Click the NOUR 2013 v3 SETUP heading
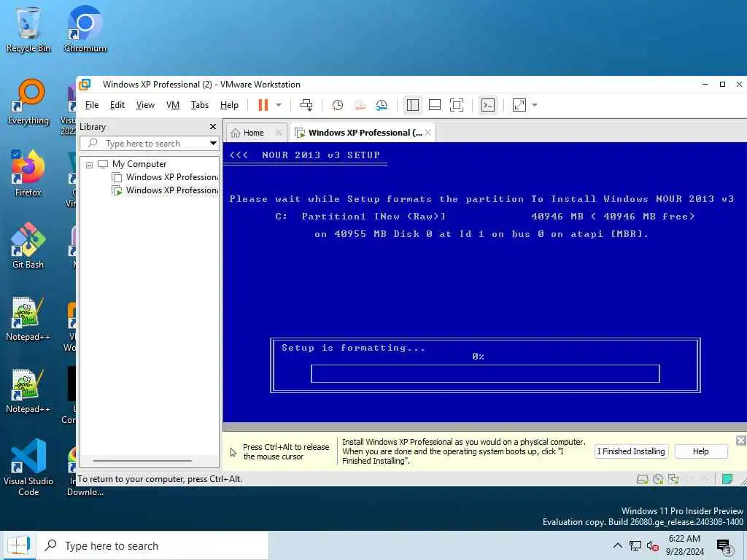747x560 pixels. pos(321,155)
